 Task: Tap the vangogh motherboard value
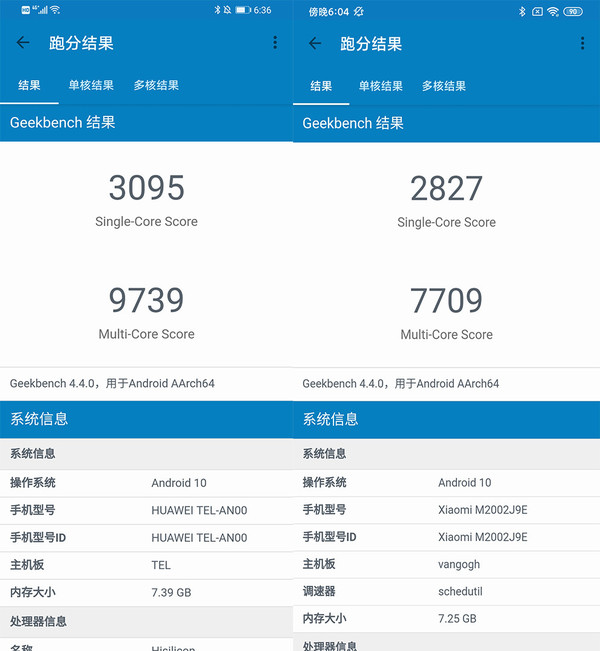[459, 564]
